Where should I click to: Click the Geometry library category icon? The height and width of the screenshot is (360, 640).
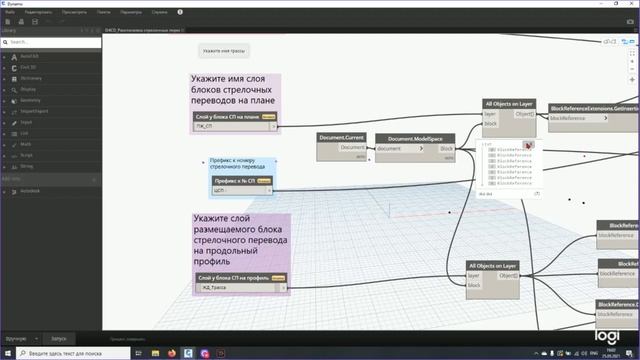click(14, 101)
